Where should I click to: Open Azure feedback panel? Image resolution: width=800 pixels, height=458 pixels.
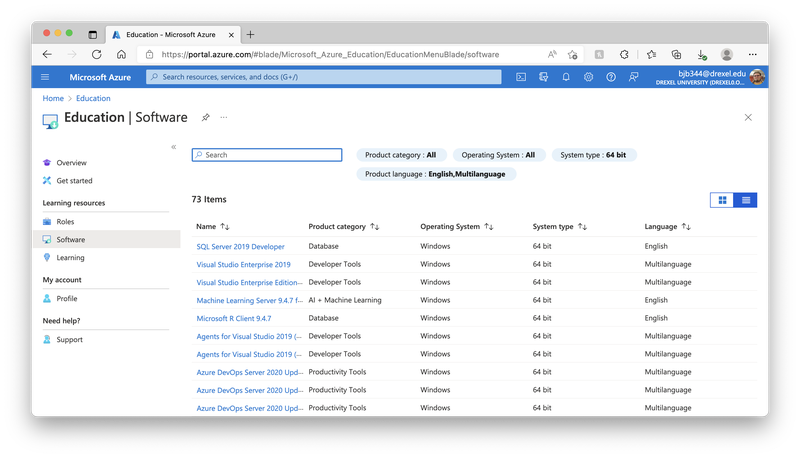(x=633, y=77)
